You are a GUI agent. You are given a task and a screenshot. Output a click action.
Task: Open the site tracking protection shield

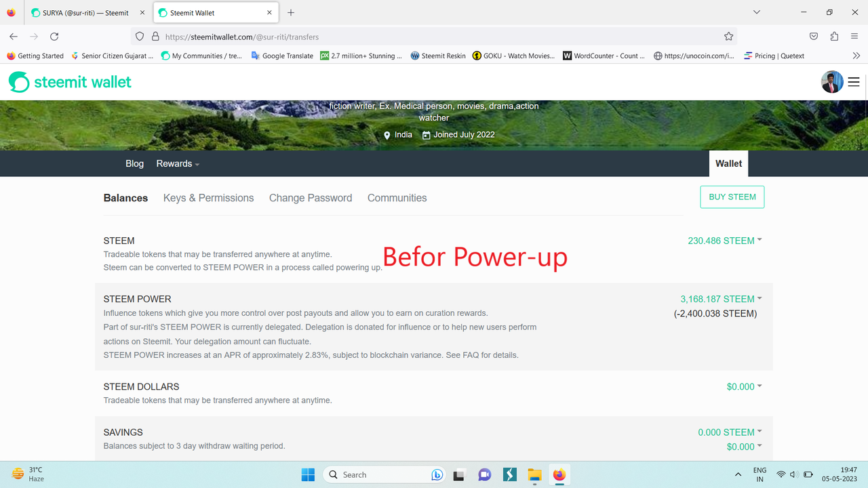[x=140, y=37]
